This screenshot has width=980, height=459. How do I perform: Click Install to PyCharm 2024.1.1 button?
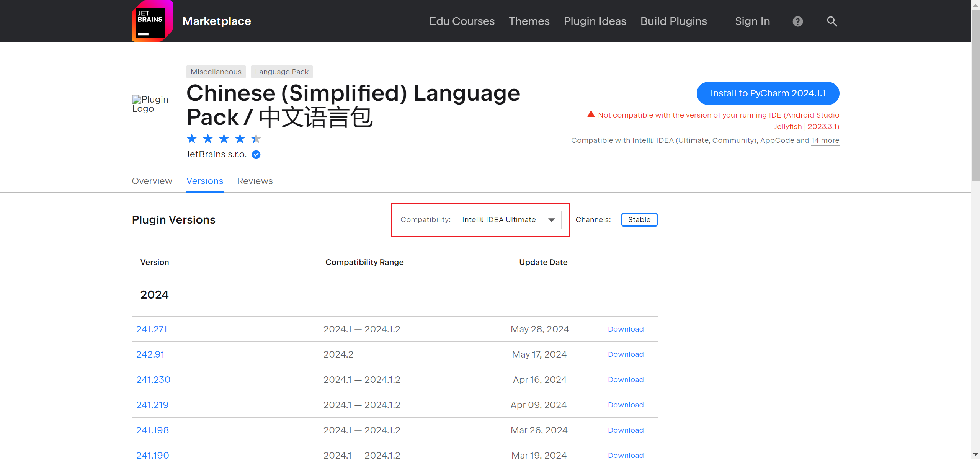[768, 93]
